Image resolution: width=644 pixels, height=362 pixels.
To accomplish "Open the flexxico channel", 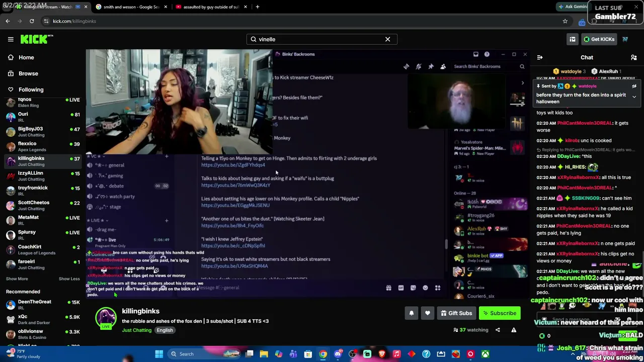I will tap(43, 146).
